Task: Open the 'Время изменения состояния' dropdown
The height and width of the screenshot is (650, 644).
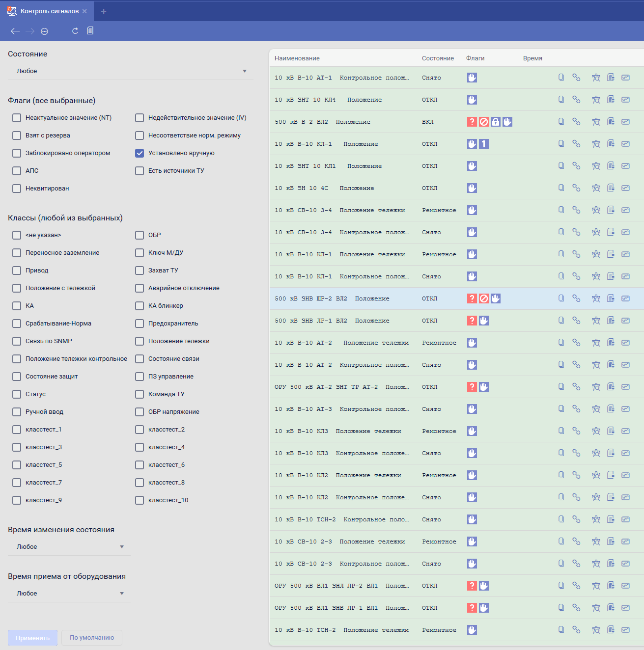Action: click(69, 547)
